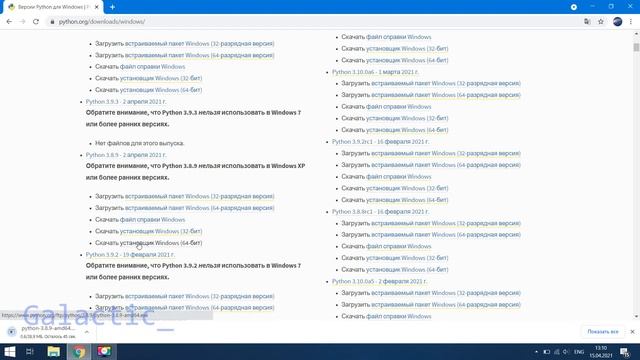The image size is (640, 360).
Task: Close the downloads bar
Action: point(632,332)
